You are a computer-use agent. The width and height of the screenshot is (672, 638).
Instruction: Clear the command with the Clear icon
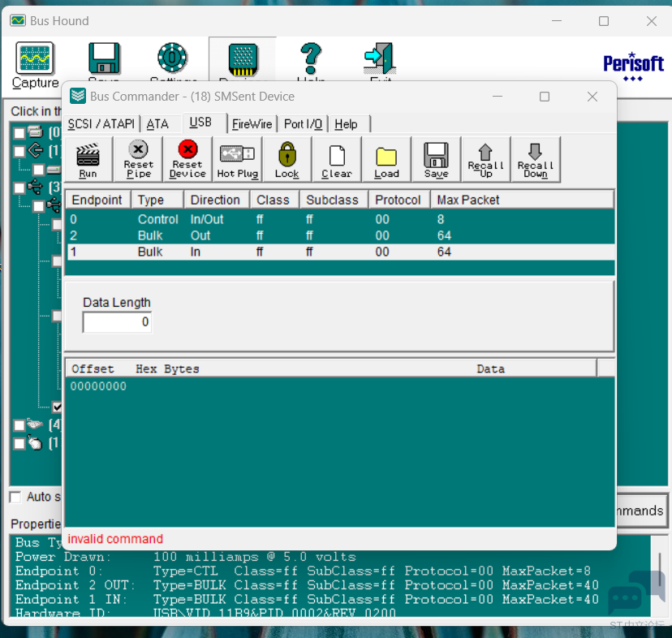tap(337, 160)
